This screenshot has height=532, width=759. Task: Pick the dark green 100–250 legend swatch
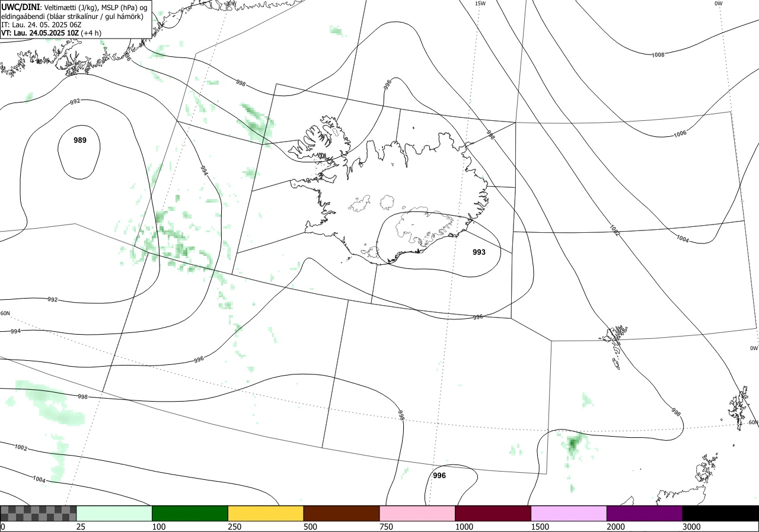tap(190, 513)
